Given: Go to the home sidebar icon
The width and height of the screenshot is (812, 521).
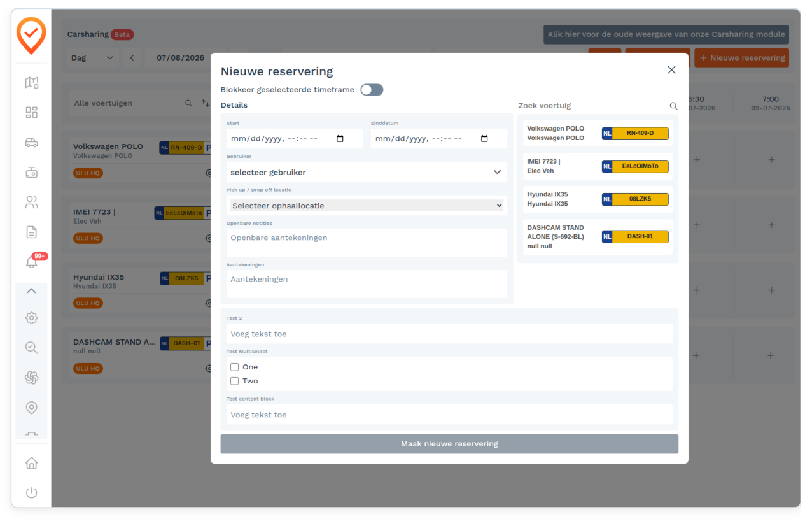Looking at the screenshot, I should click(x=31, y=463).
